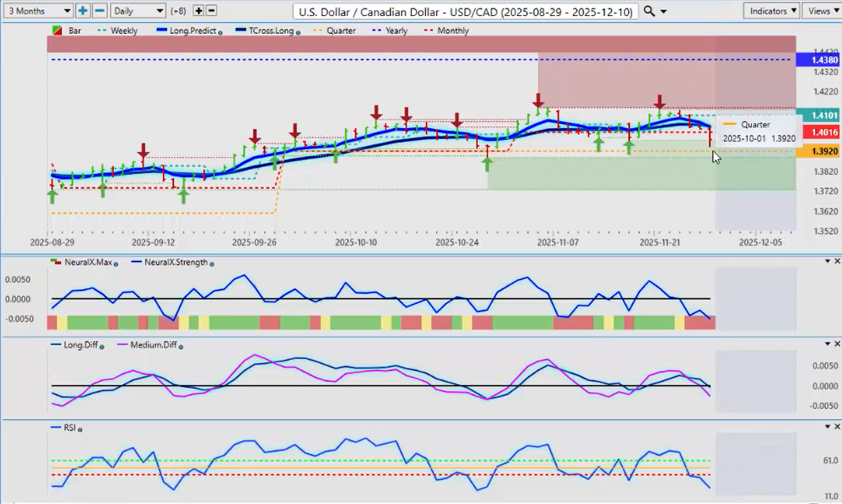Click the black plus forecast-bars button
The image size is (842, 504).
click(x=199, y=11)
